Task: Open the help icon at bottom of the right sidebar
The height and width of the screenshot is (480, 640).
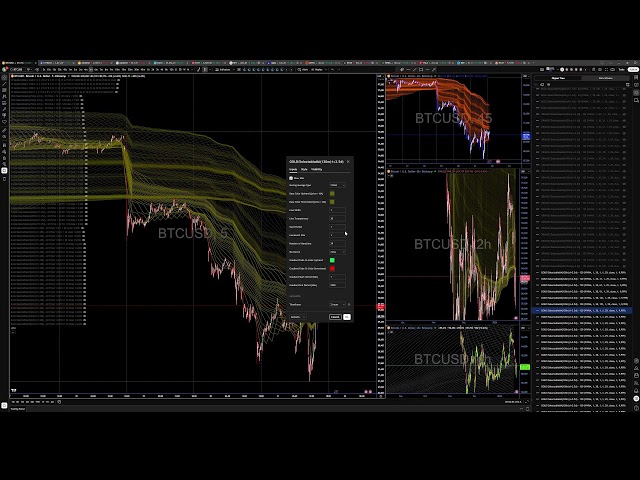Action: tap(636, 408)
